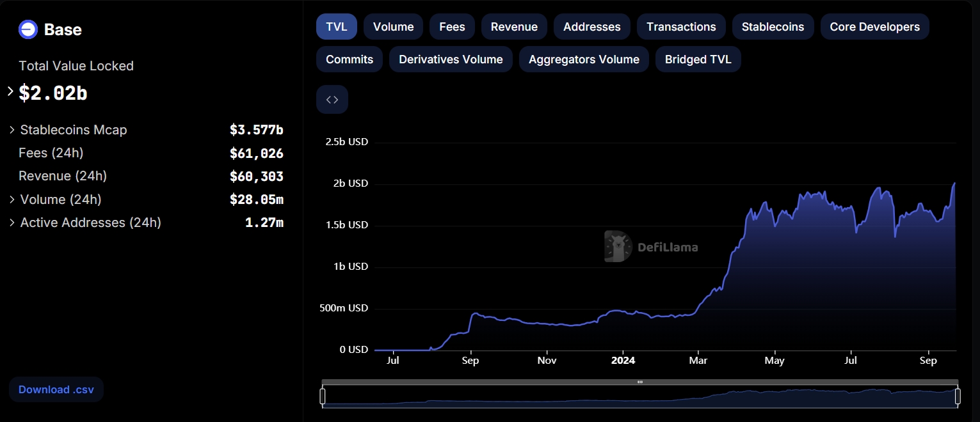
Task: Show Aggregators Volume on chart
Action: [584, 59]
